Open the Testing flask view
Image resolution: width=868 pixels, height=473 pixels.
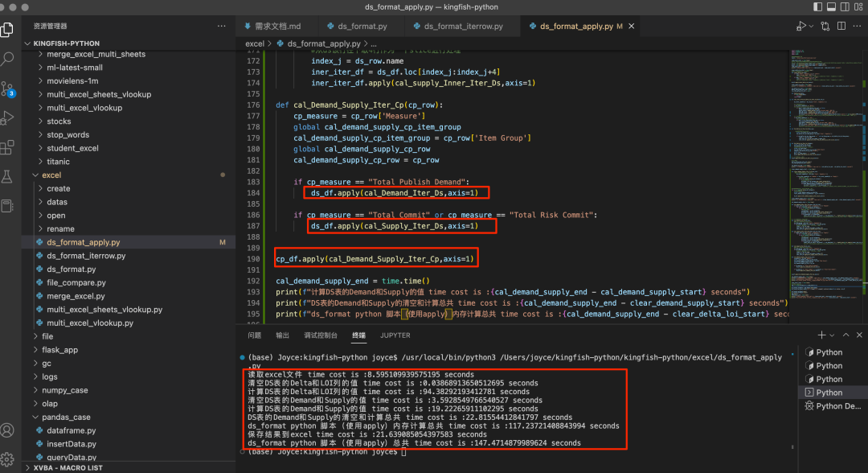[x=7, y=177]
